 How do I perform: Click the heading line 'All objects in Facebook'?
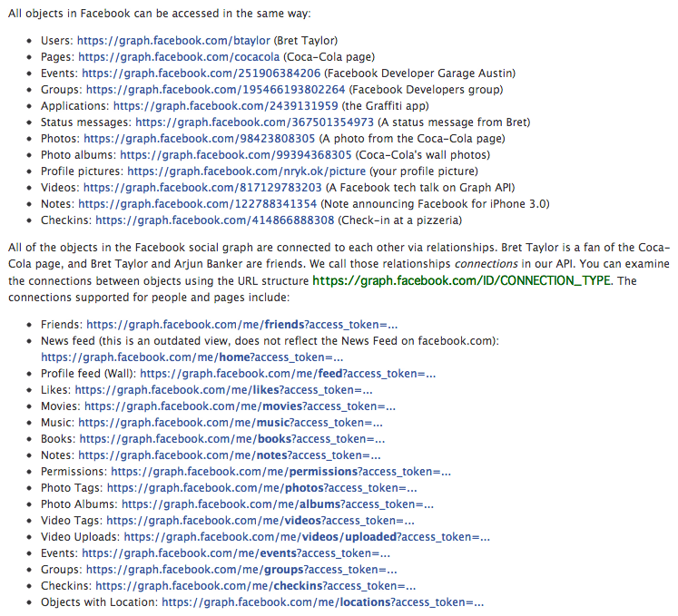point(159,14)
